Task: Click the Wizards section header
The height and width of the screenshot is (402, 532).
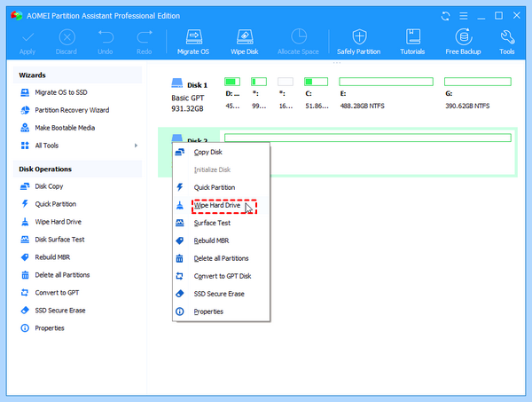Action: coord(77,75)
